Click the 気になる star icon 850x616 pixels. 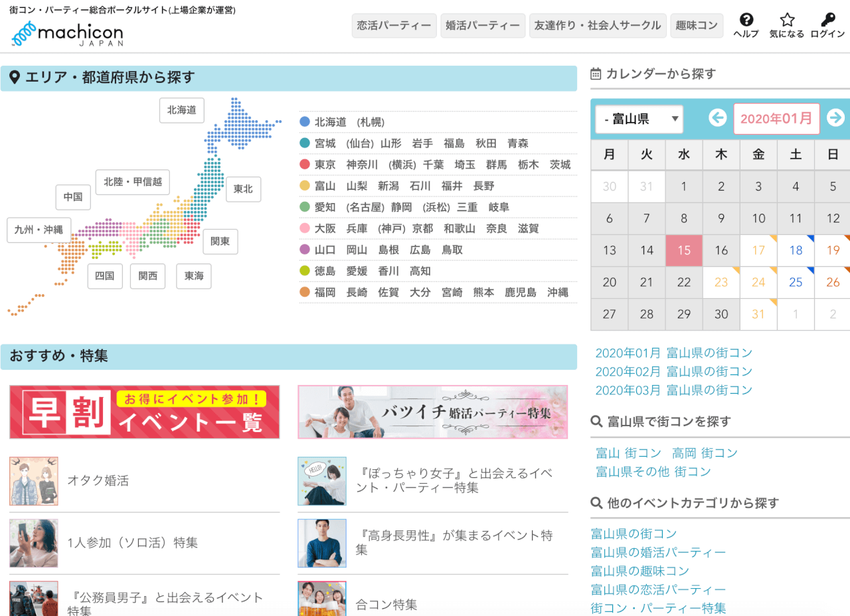[x=787, y=26]
